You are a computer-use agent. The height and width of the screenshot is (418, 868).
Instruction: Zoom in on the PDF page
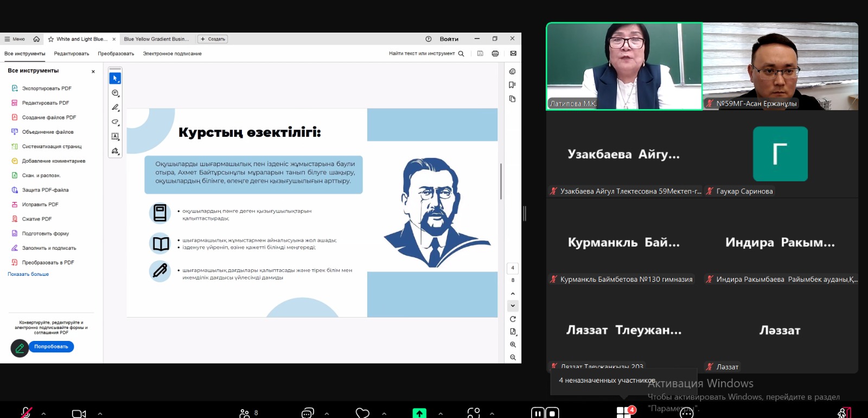[x=513, y=345]
